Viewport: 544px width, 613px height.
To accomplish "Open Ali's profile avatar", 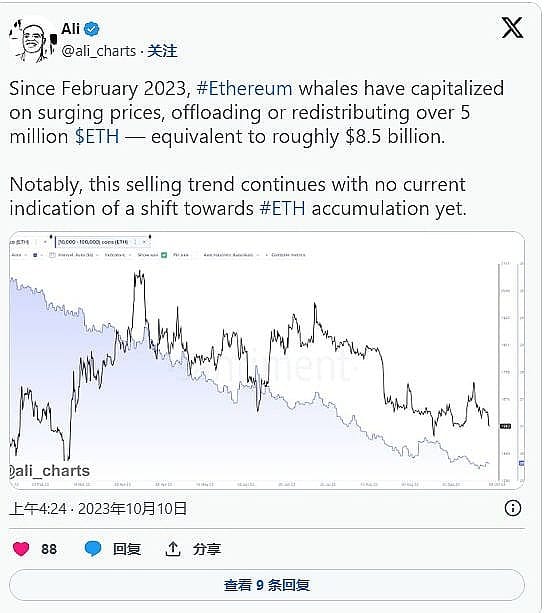I will point(32,41).
